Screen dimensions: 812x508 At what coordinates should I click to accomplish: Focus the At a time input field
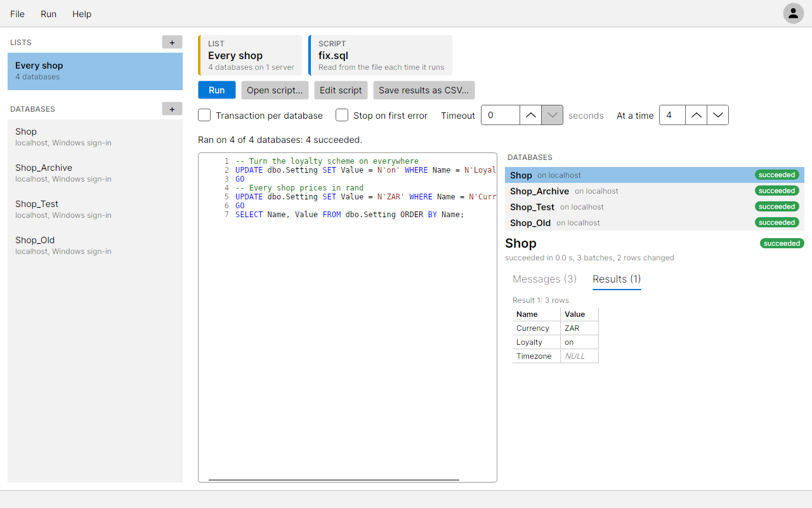point(672,115)
